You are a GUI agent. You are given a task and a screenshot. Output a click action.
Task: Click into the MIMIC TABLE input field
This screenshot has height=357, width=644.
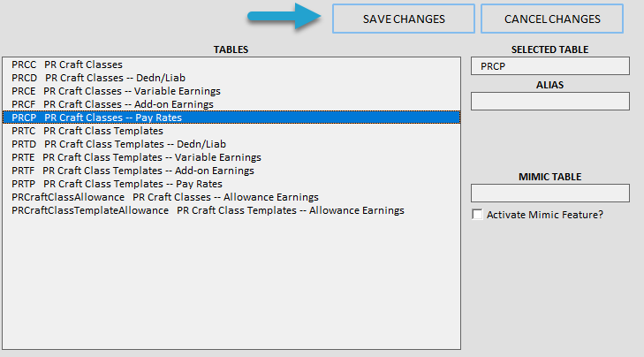tap(550, 194)
